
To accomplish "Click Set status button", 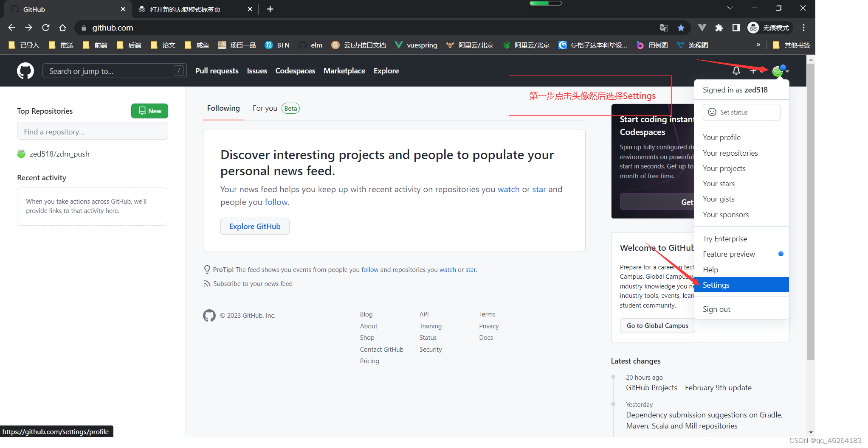I will [741, 112].
